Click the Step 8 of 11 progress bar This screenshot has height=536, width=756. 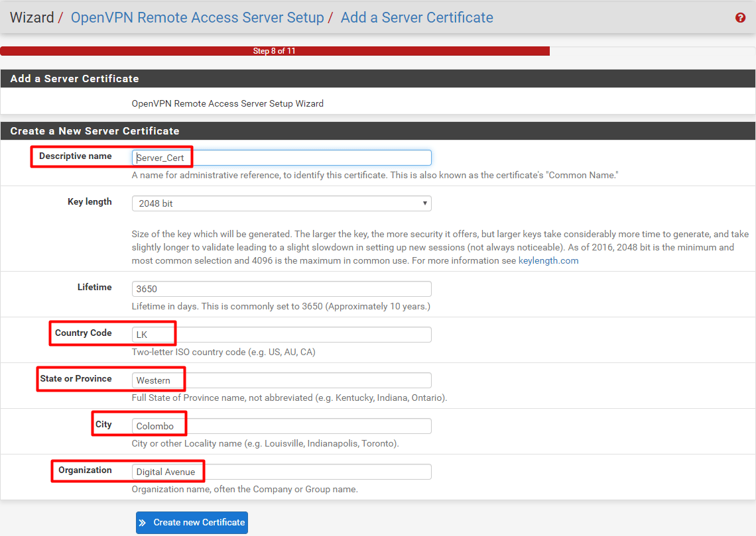(275, 51)
